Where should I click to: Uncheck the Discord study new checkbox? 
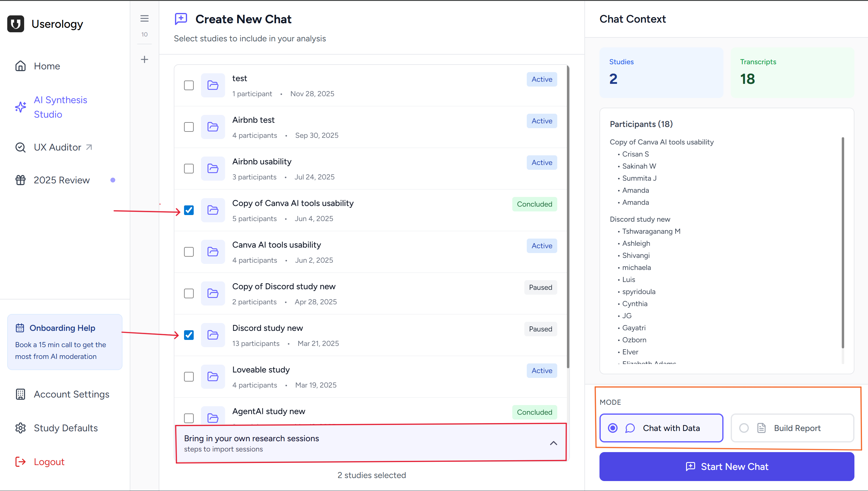tap(189, 335)
